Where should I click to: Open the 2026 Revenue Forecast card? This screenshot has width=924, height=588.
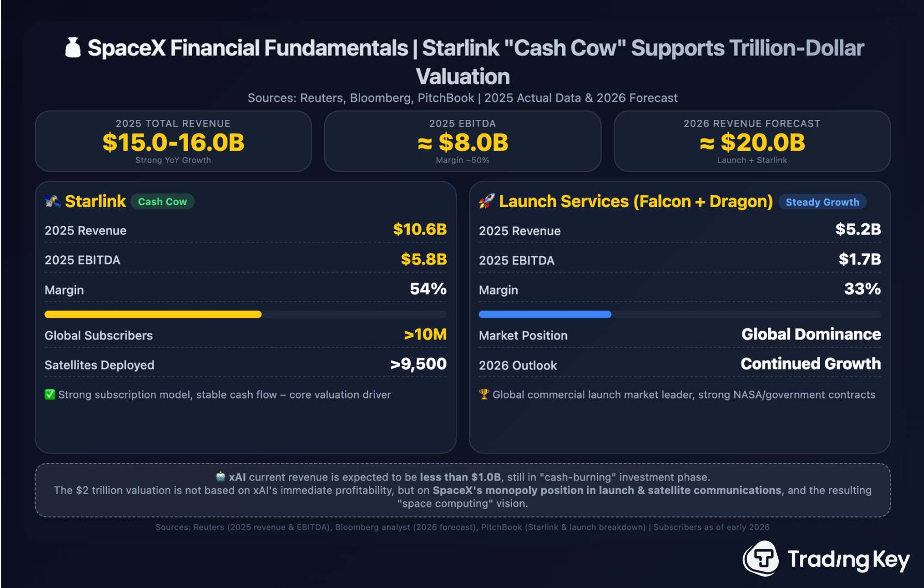click(x=752, y=141)
